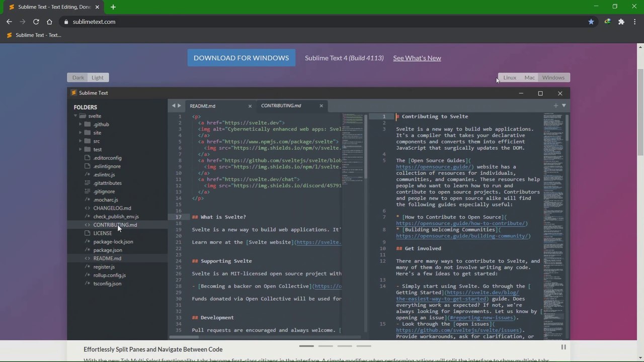The width and height of the screenshot is (644, 362).
Task: Click the '## Get involved' heading
Action: click(x=419, y=248)
